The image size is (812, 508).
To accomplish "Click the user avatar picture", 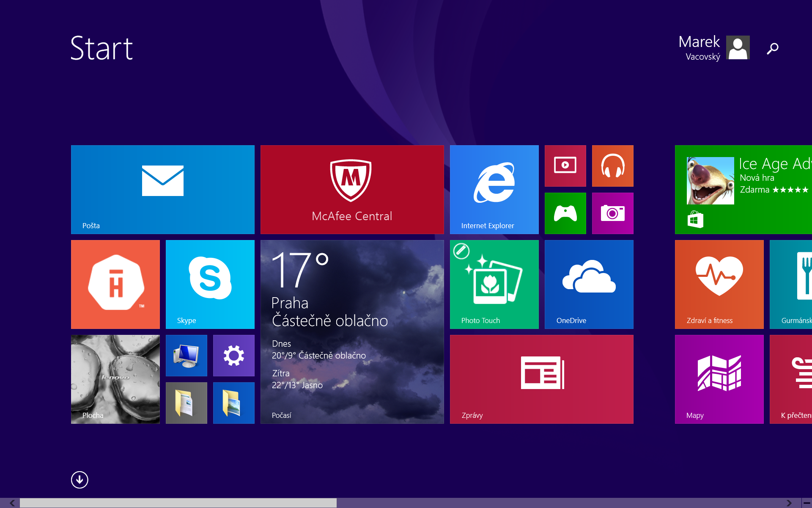I will pyautogui.click(x=738, y=47).
